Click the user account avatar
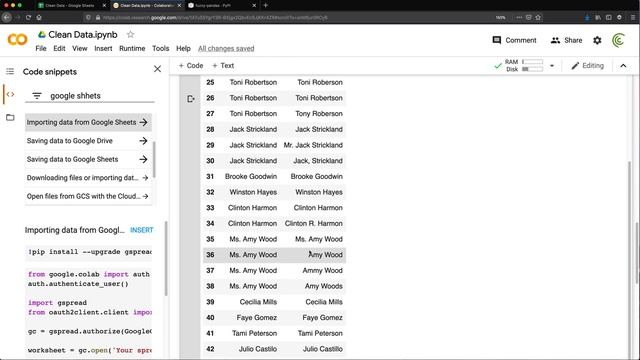Viewport: 640px width, 360px height. 618,40
